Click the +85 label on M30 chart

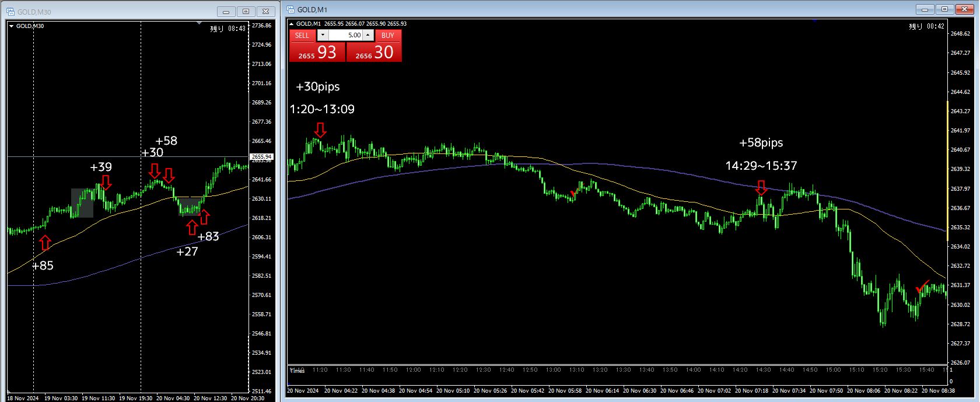click(x=43, y=266)
